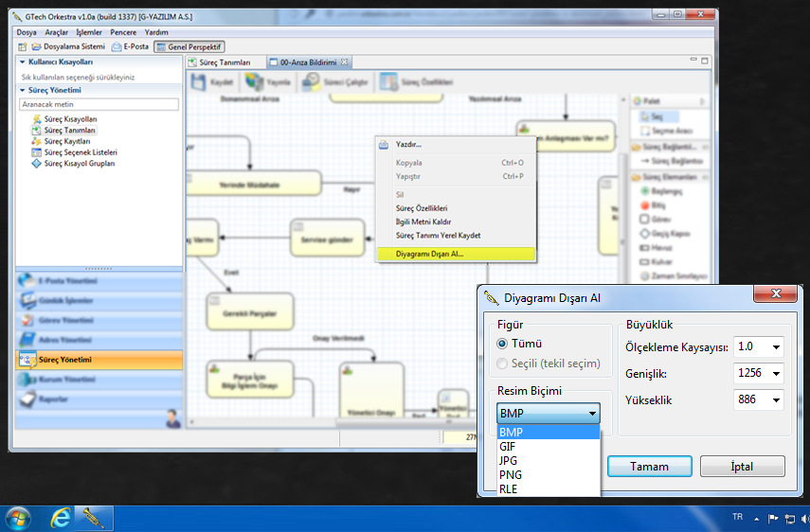Confirm export with the Tamam button
The image size is (810, 532).
[649, 467]
